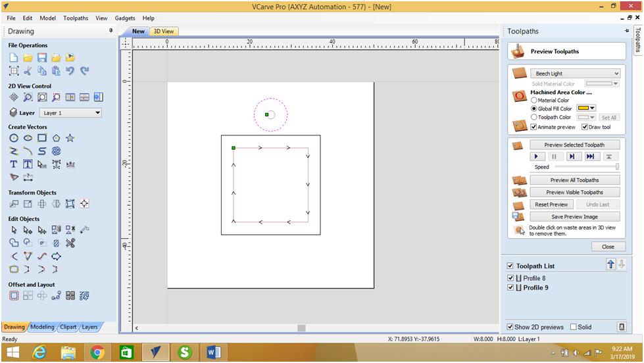Image resolution: width=644 pixels, height=363 pixels.
Task: Click the Close button in Toolpaths panel
Action: coord(608,247)
